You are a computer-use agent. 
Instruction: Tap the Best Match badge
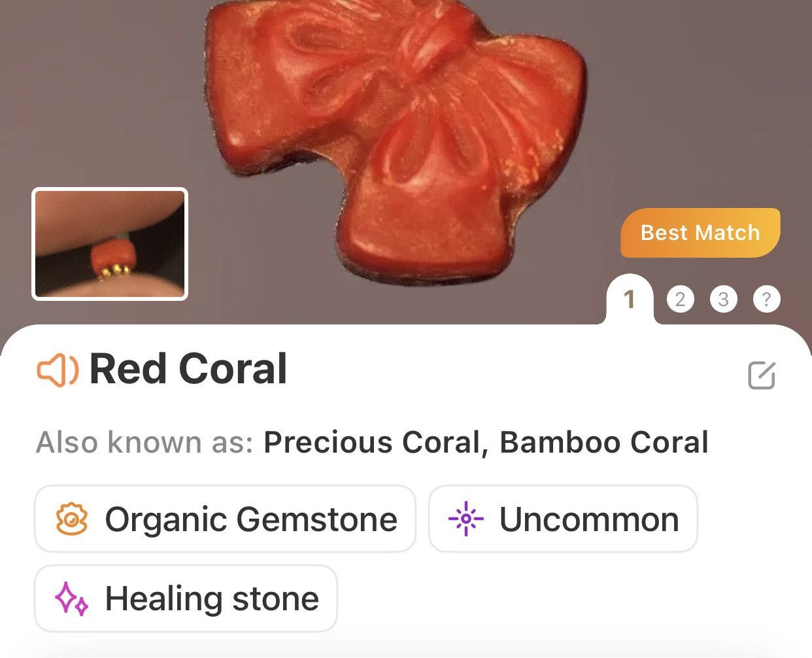pos(700,233)
